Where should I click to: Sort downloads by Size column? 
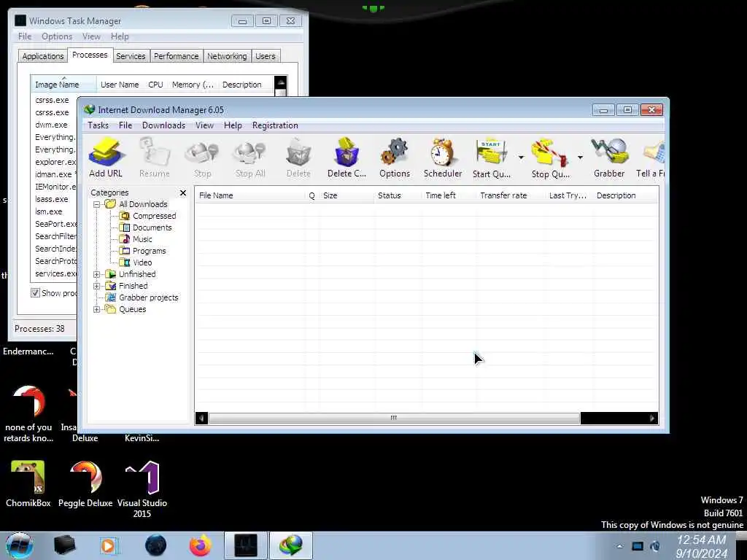point(347,195)
